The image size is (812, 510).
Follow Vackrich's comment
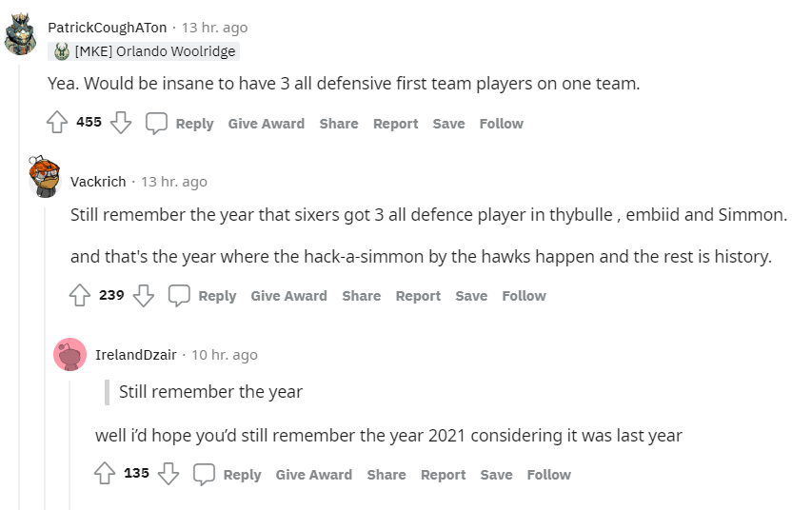tap(524, 296)
